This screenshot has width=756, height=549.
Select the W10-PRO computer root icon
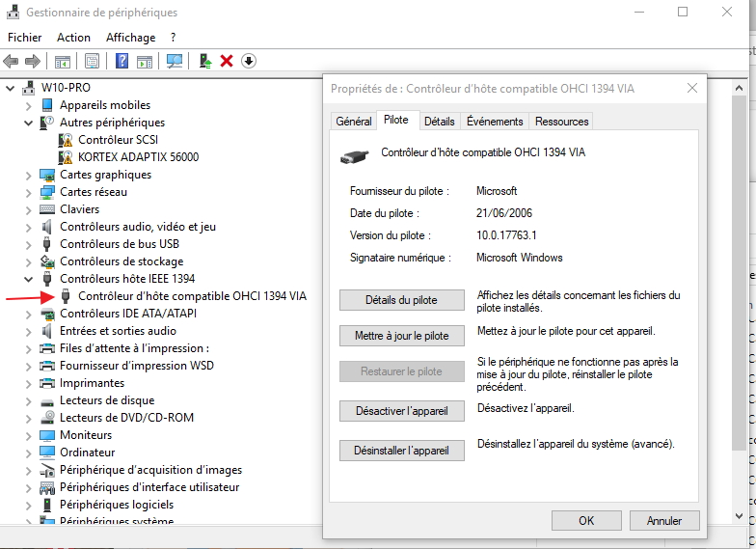click(x=29, y=88)
